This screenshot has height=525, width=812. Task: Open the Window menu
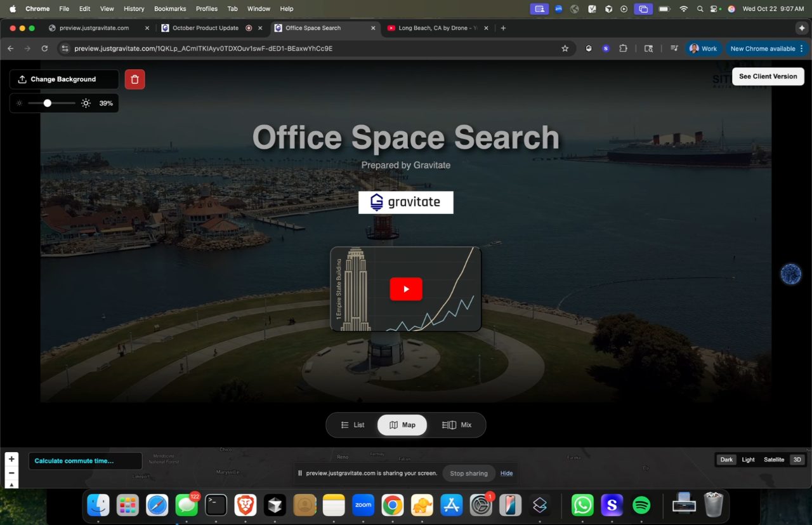point(258,9)
